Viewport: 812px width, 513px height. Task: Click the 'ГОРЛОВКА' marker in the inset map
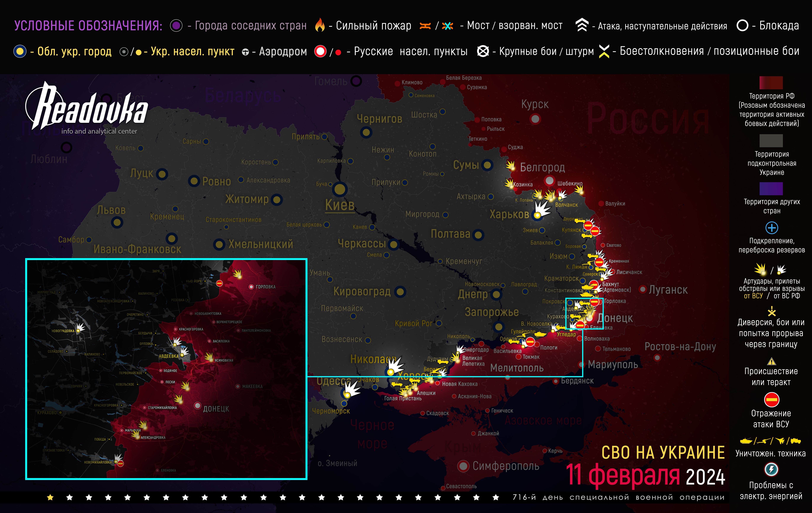coord(251,287)
